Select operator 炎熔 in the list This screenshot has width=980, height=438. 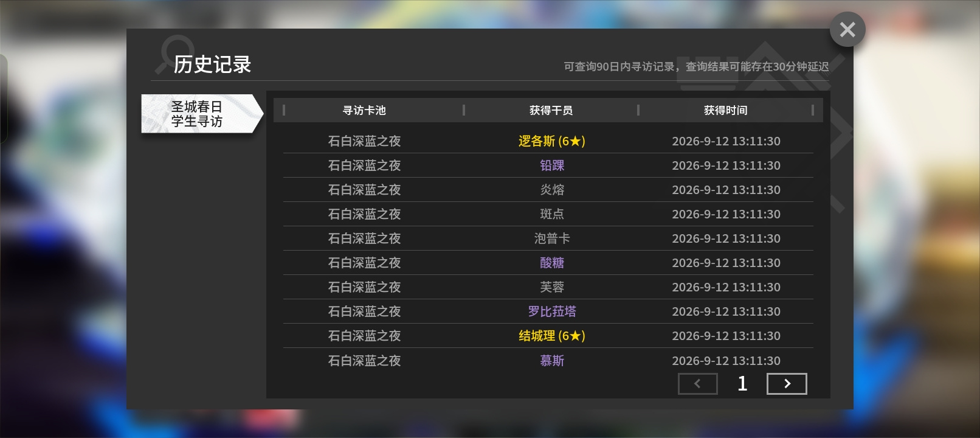(552, 190)
